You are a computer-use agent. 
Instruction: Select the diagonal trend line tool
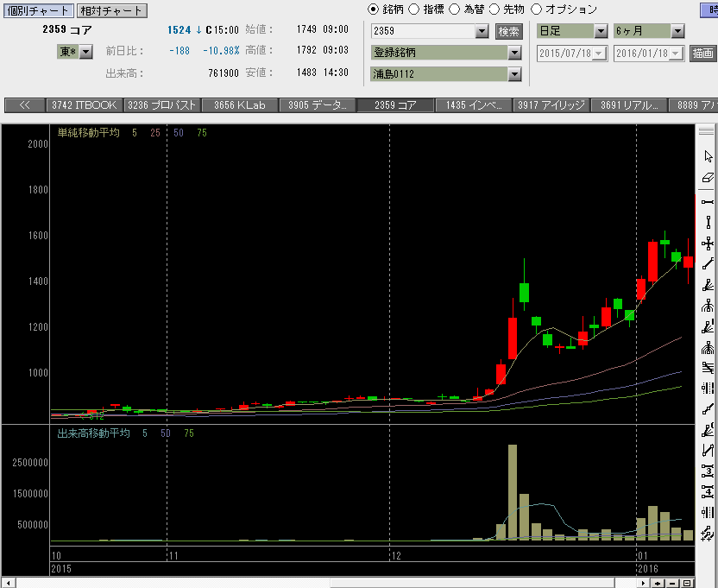tap(708, 264)
